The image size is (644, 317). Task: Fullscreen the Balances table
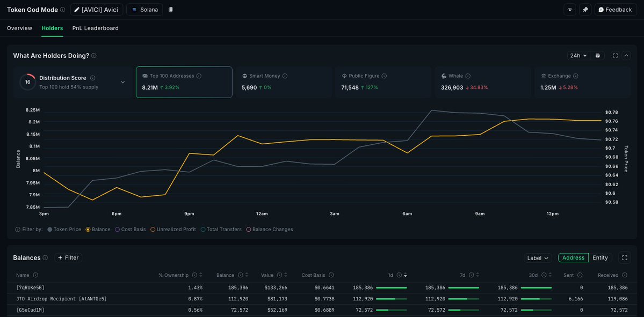[625, 258]
